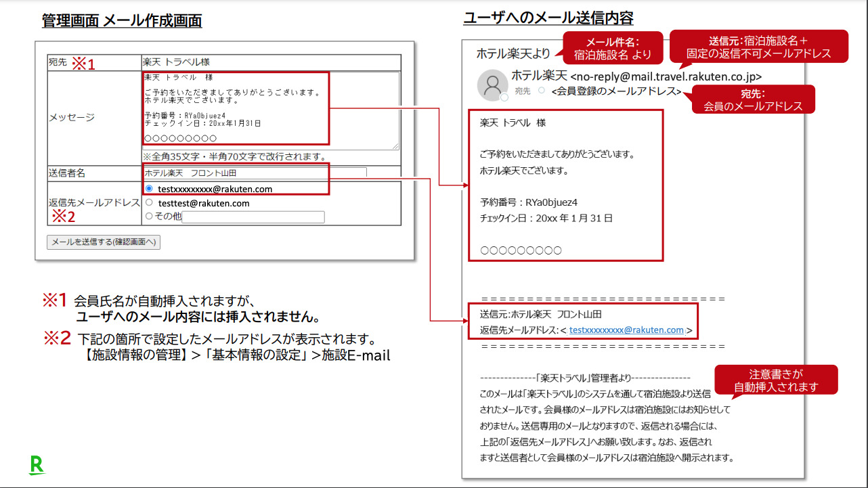Click the 注意書きが自動挿入されます callout

pyautogui.click(x=777, y=380)
